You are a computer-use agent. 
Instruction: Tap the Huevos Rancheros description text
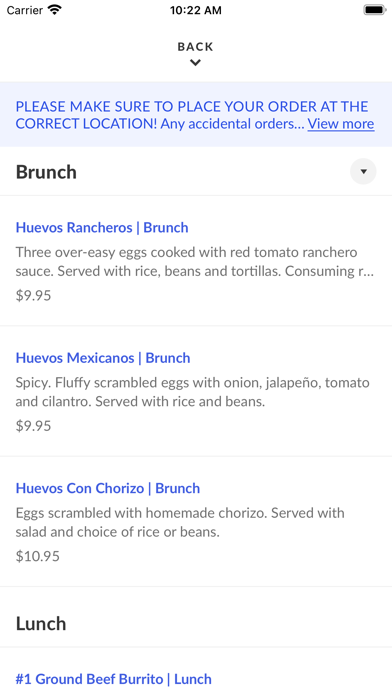point(195,262)
